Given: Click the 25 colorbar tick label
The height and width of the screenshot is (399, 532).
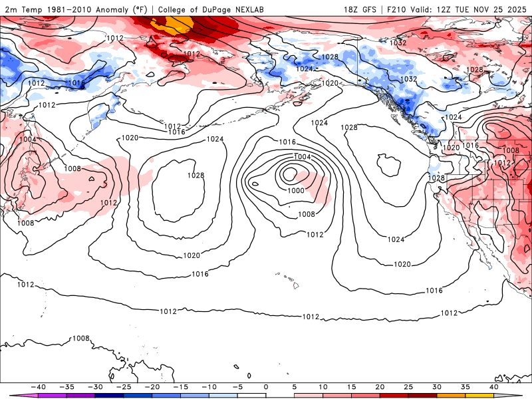Looking at the screenshot, I should [x=408, y=387].
